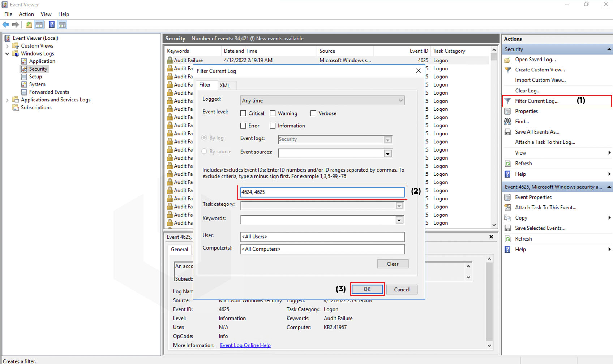Click the Create Custom View funnel icon
This screenshot has height=364, width=613.
508,70
